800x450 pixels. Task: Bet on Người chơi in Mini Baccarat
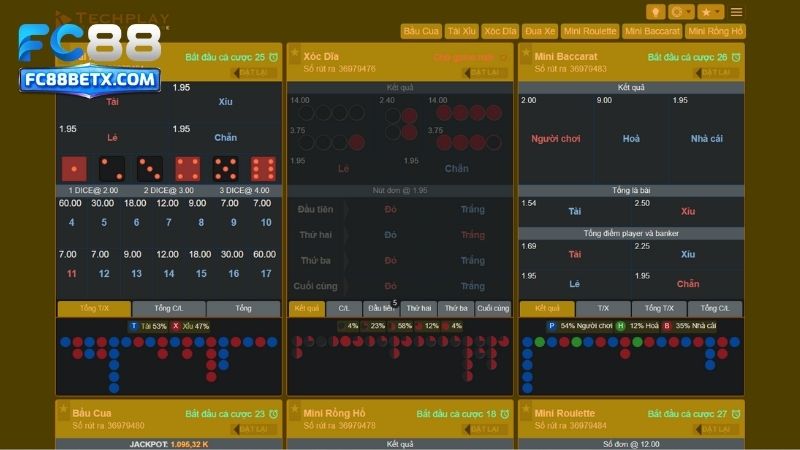coord(556,138)
